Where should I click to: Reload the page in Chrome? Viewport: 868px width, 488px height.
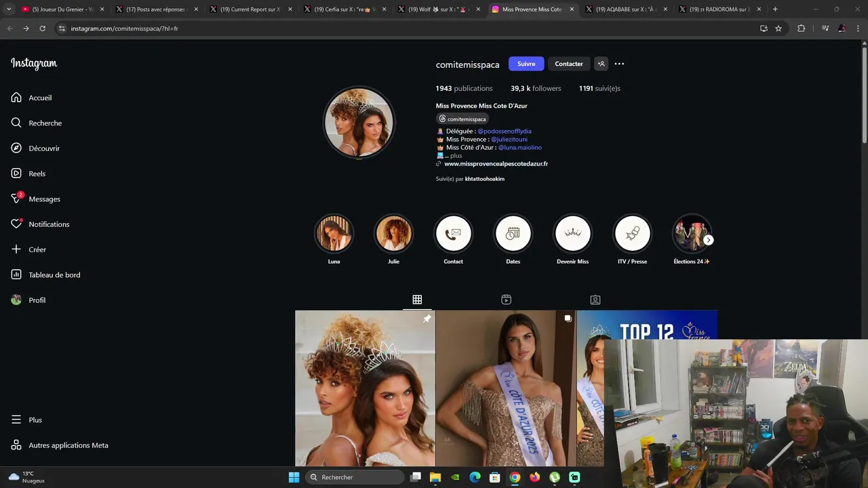click(x=42, y=28)
